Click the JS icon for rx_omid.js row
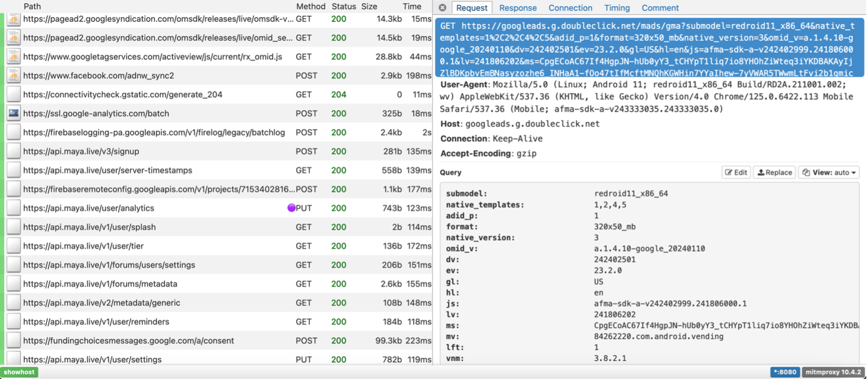868x381 pixels. (x=13, y=57)
